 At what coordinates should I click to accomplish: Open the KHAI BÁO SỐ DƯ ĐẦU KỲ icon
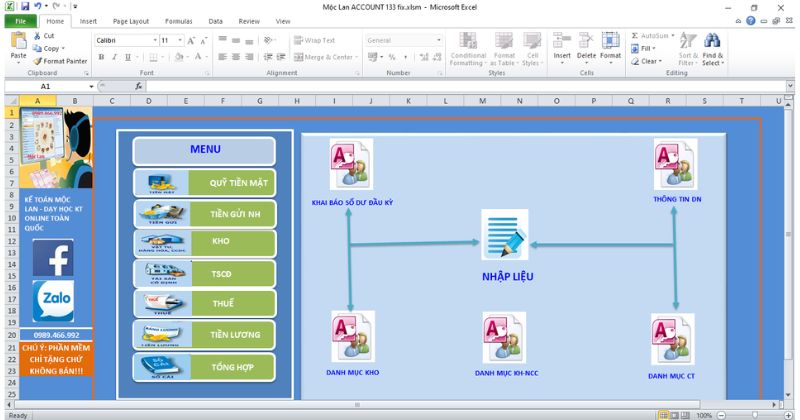point(351,164)
